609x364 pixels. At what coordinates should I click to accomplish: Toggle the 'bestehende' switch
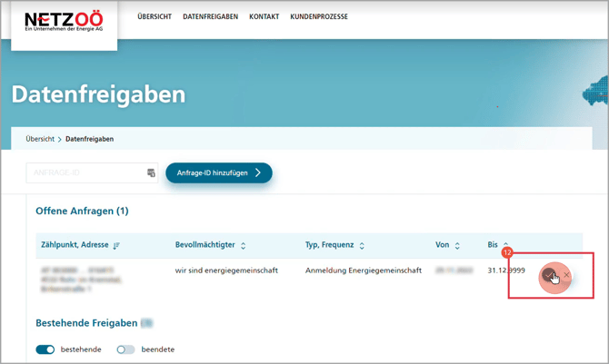click(x=45, y=349)
